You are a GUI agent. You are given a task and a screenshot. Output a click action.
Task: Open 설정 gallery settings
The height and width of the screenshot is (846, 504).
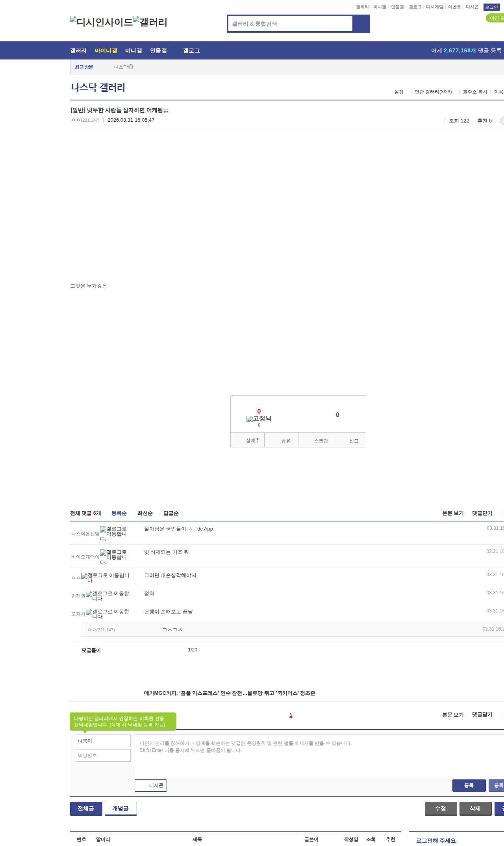coord(399,92)
